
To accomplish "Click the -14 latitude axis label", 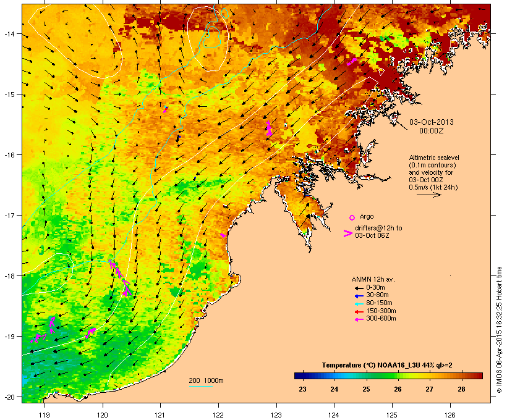I will click(x=9, y=33).
